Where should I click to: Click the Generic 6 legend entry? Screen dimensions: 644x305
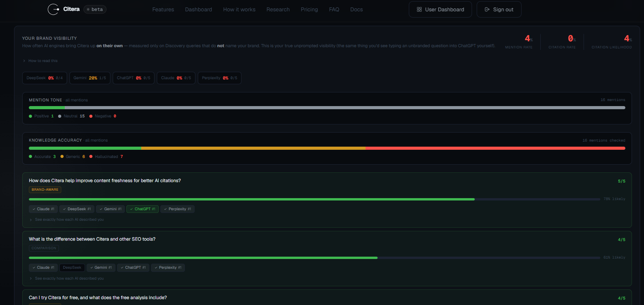[x=73, y=157]
